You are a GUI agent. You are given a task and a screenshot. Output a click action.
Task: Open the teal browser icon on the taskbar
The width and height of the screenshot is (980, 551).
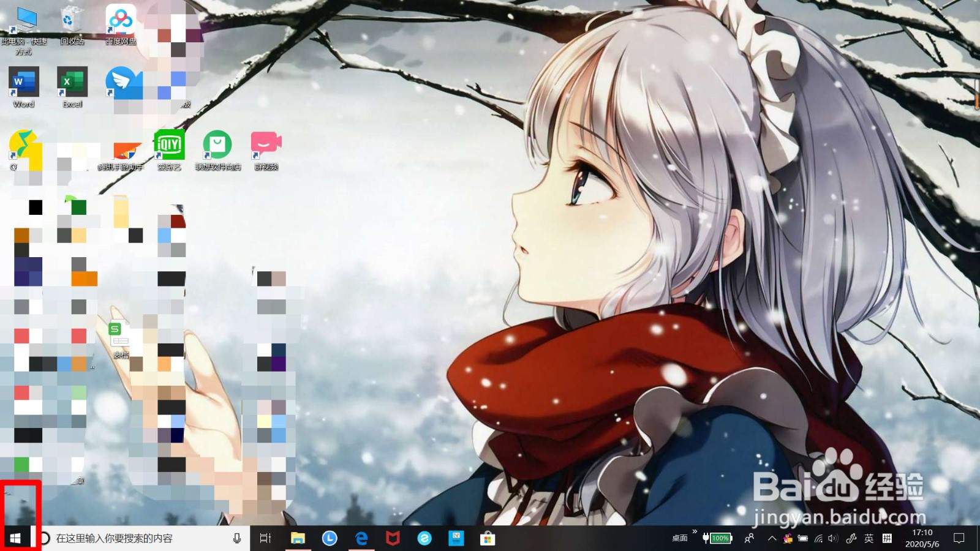424,538
